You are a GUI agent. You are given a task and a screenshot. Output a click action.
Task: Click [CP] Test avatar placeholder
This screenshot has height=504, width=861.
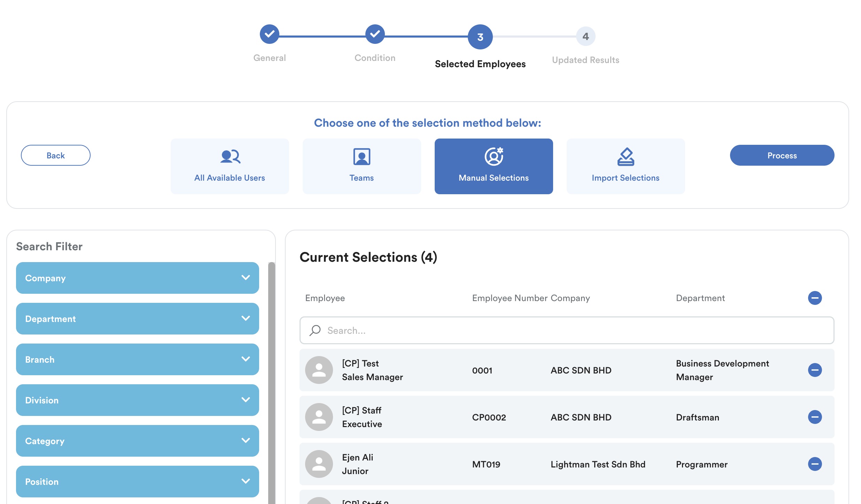click(x=319, y=370)
